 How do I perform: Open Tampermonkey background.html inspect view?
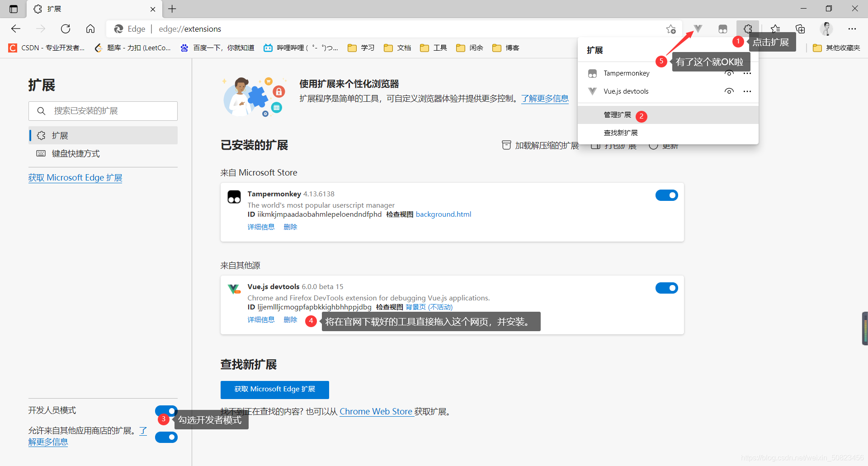point(443,214)
